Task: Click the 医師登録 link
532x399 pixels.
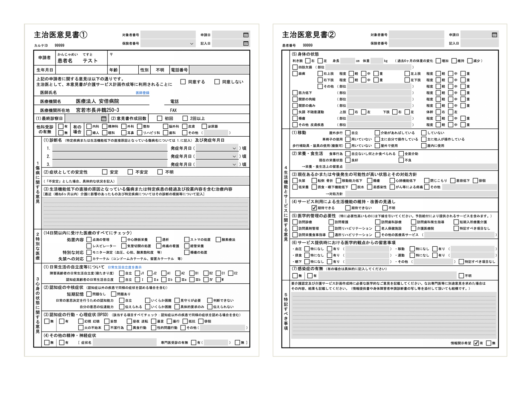Action: pyautogui.click(x=142, y=93)
